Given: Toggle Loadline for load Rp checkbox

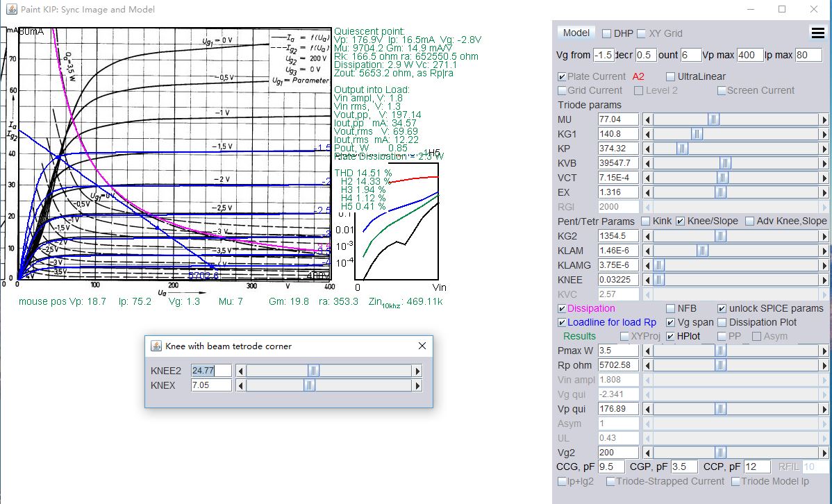Looking at the screenshot, I should [x=562, y=322].
